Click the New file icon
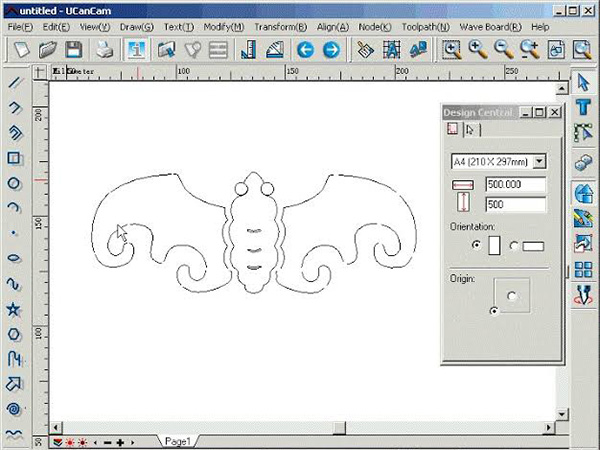Viewport: 600px width, 450px height. 21,50
